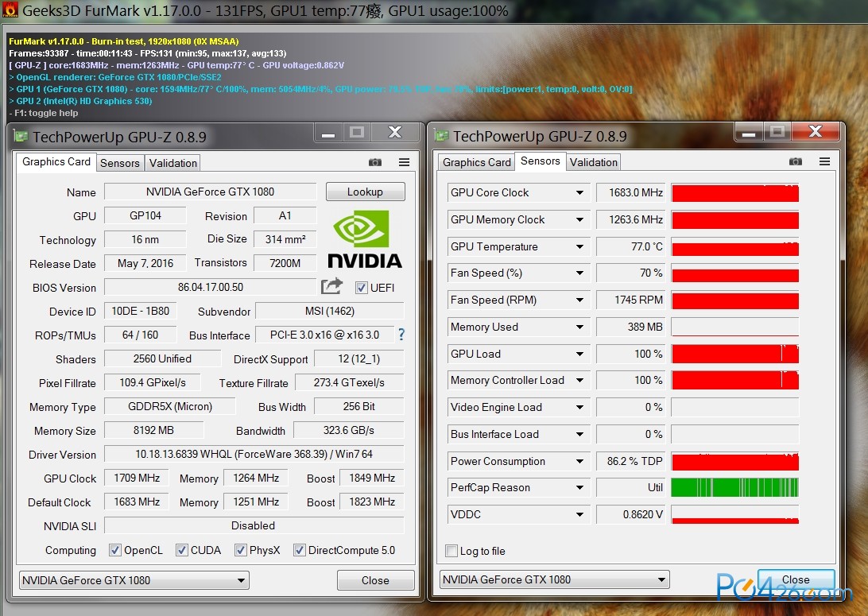The height and width of the screenshot is (616, 868).
Task: Click the Lookup button
Action: (366, 192)
